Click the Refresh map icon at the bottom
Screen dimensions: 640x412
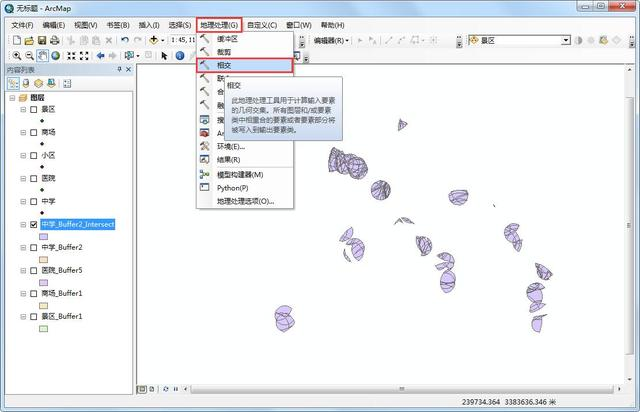166,389
